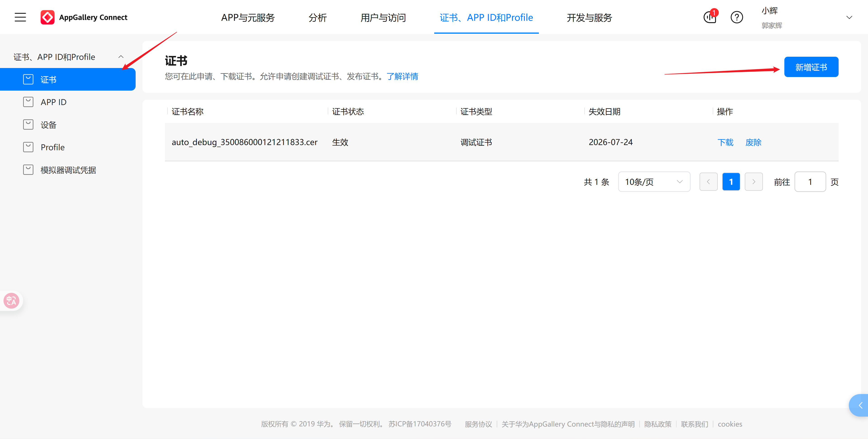The image size is (868, 439).
Task: Click the 前往 page number input field
Action: [810, 182]
